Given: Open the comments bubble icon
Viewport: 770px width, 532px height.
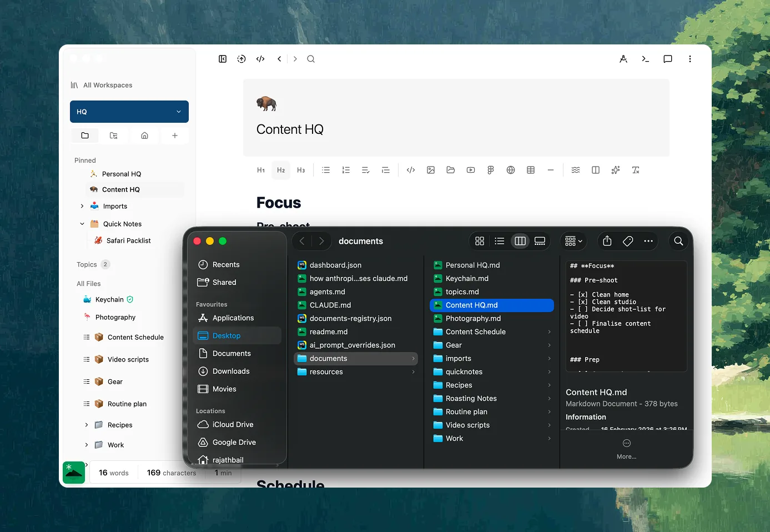Looking at the screenshot, I should coord(668,59).
